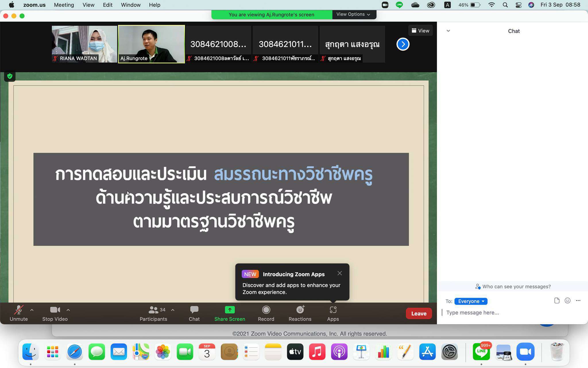Screen dimensions: 588x368
Task: Show next participants with blue arrow
Action: [x=403, y=44]
